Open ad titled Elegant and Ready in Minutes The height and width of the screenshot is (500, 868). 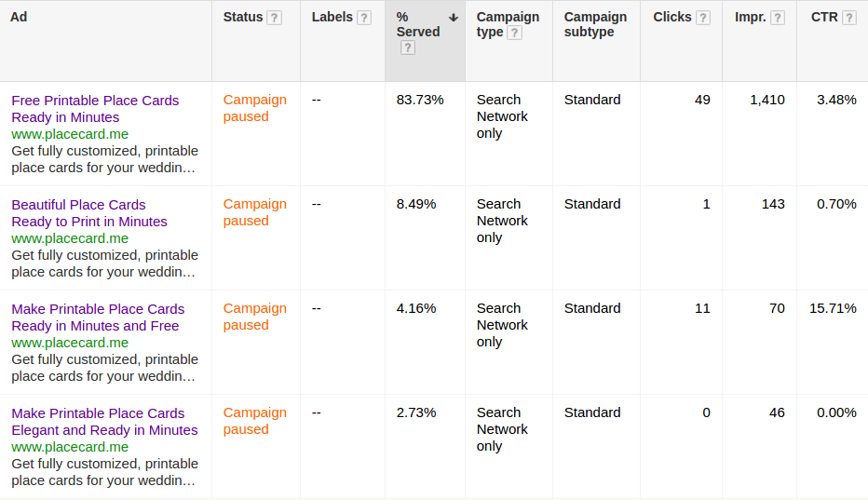pyautogui.click(x=104, y=430)
